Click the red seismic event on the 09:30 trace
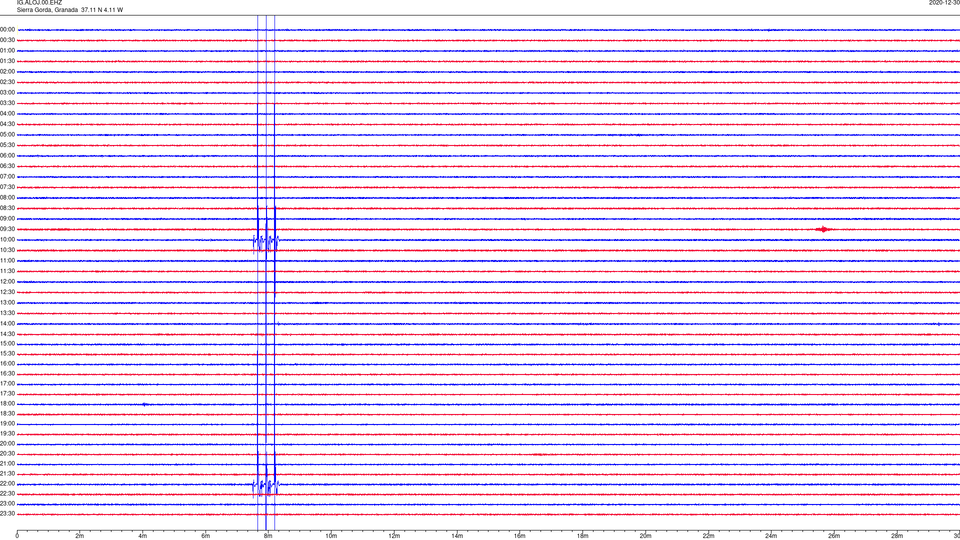The width and height of the screenshot is (960, 540). click(x=823, y=230)
